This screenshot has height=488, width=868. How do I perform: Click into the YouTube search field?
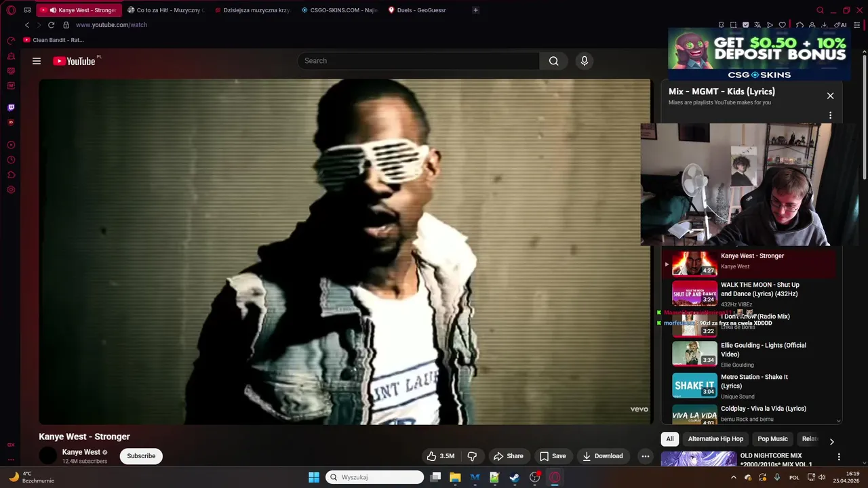pyautogui.click(x=418, y=61)
